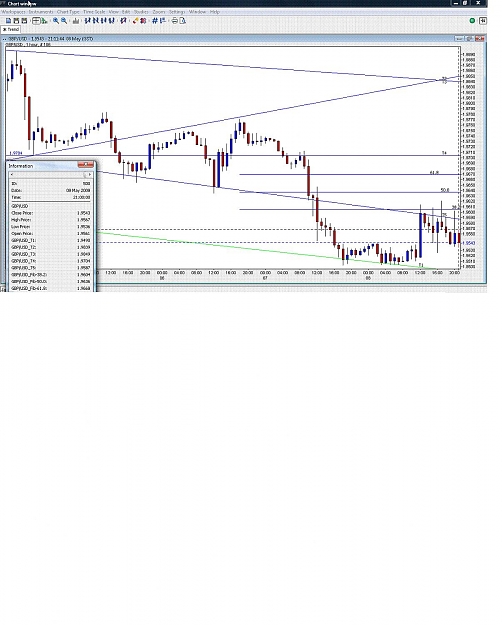The height and width of the screenshot is (625, 502).
Task: Open the View menu
Action: pyautogui.click(x=114, y=12)
